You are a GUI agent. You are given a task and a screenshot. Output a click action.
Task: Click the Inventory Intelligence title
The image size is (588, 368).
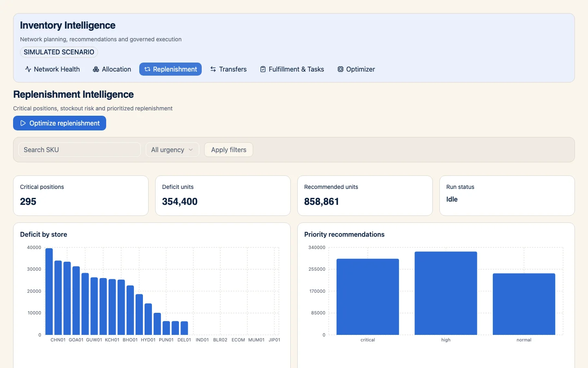pos(68,25)
